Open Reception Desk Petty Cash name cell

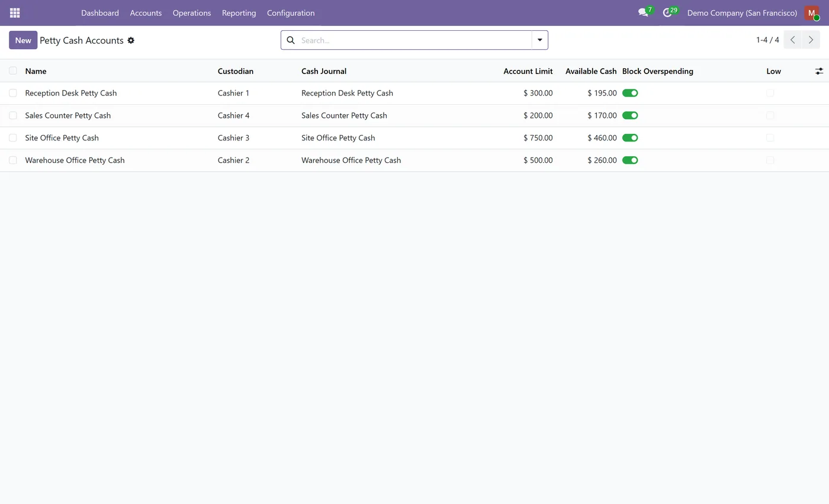point(71,93)
